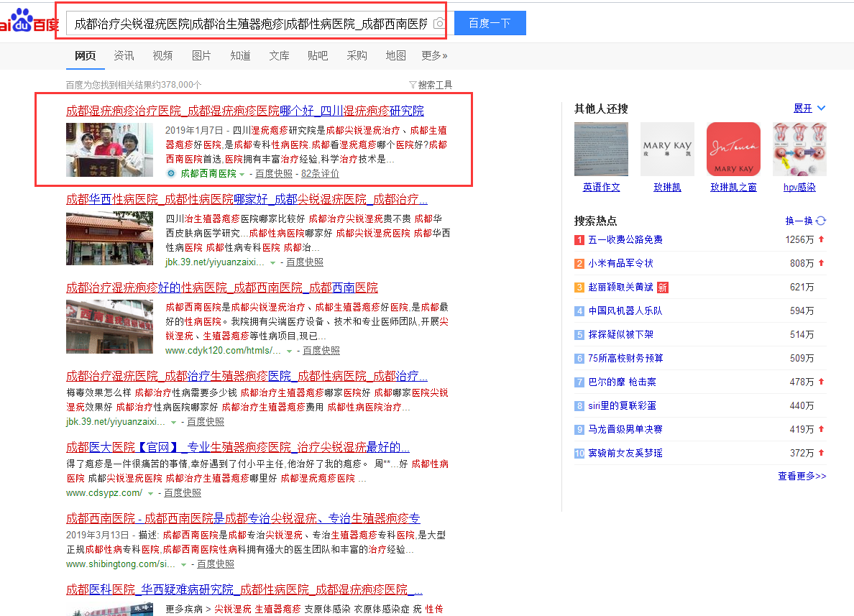Click the 搜索工具 filter icon
The width and height of the screenshot is (854, 616).
click(413, 85)
